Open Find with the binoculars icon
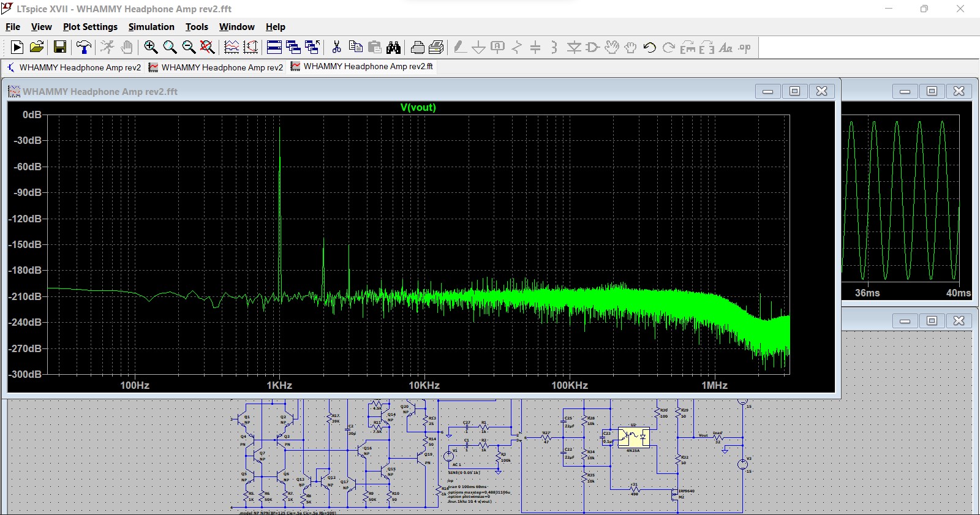Viewport: 980px width, 515px height. click(394, 47)
